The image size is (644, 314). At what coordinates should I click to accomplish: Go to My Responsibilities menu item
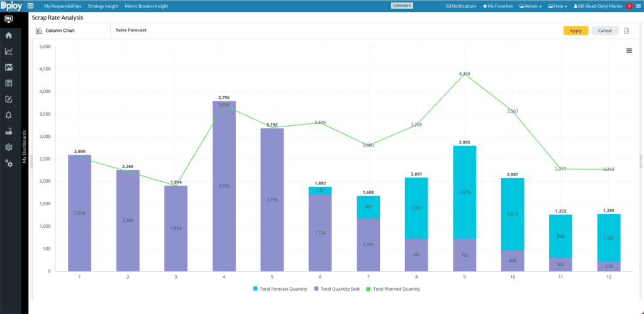click(62, 6)
